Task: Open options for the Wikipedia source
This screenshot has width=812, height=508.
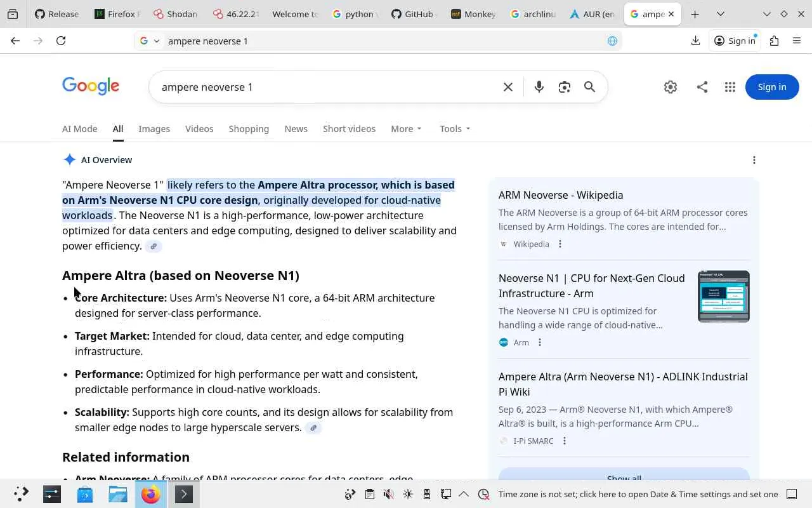Action: click(560, 244)
